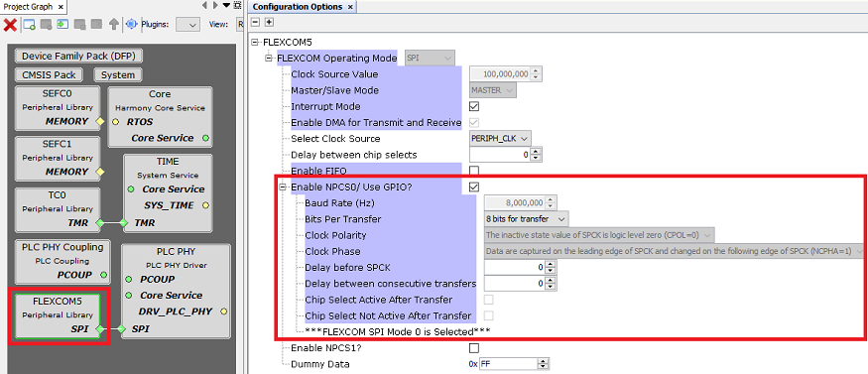Select the TC0 peripheral library block

tap(58, 209)
